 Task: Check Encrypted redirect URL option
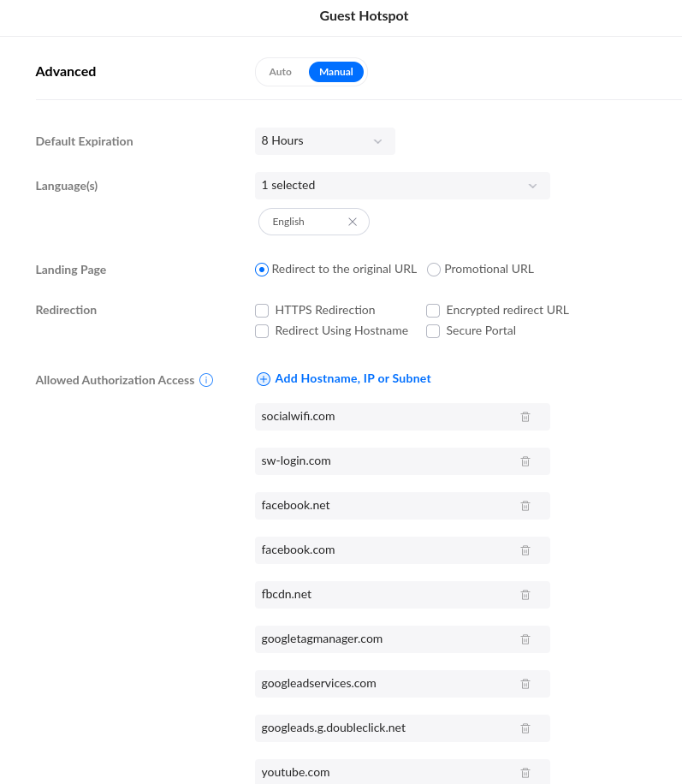[x=433, y=311]
